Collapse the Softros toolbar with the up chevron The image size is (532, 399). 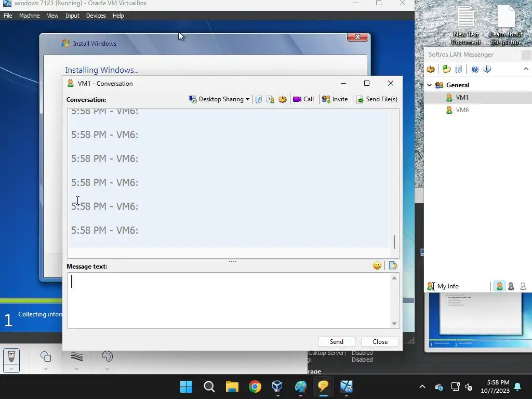[x=526, y=69]
